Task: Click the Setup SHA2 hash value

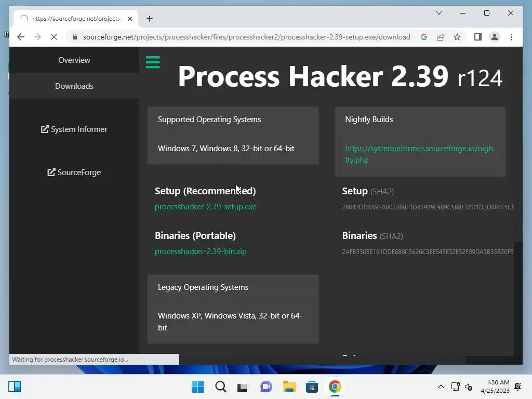Action: click(428, 207)
